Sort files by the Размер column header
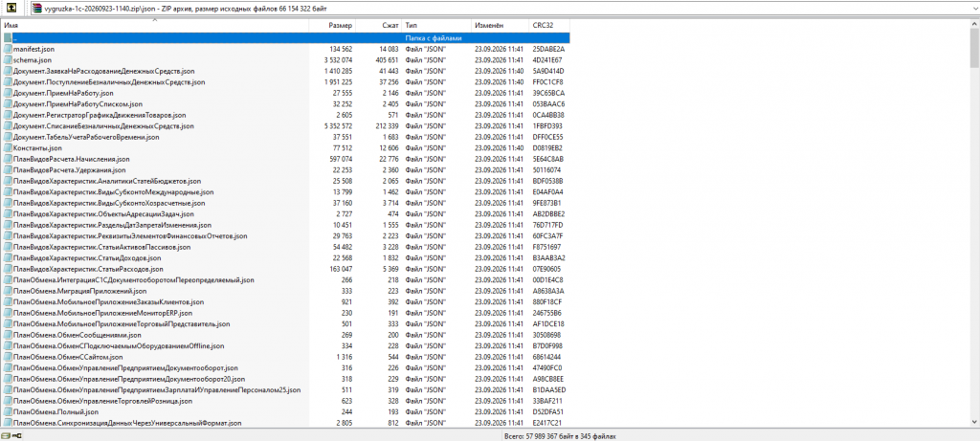 pyautogui.click(x=333, y=26)
